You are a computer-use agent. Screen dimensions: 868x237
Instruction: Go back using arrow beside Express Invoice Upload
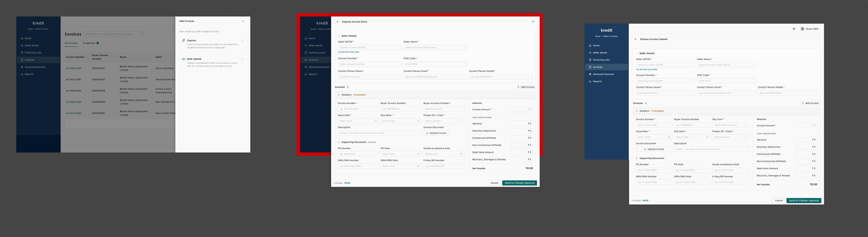coord(636,39)
